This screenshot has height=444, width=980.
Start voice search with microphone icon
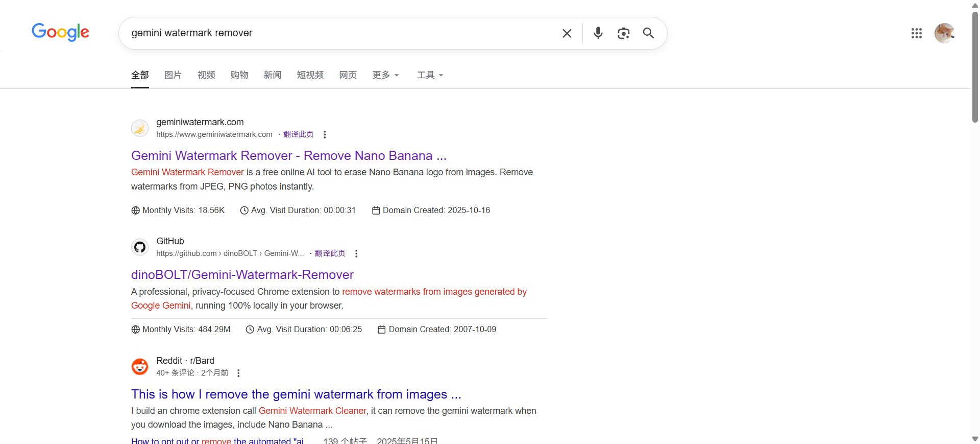598,33
